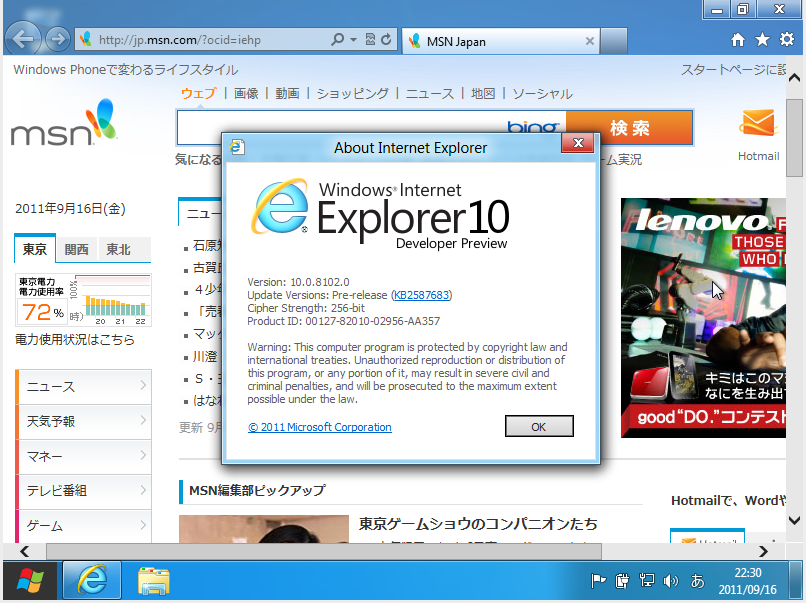Viewport: 806px width, 603px height.
Task: Toggle Compatibility View icon in address bar
Action: [x=370, y=39]
